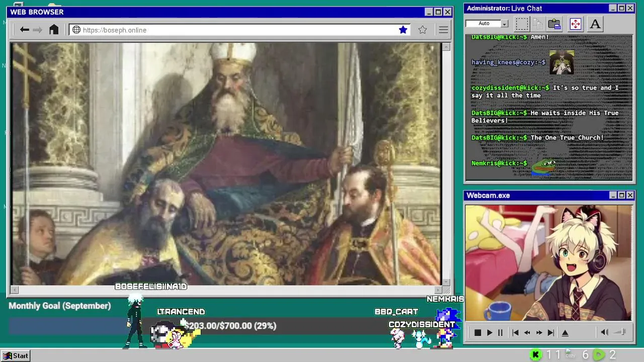
Task: Click the filled blue bookmark star
Action: [x=403, y=30]
